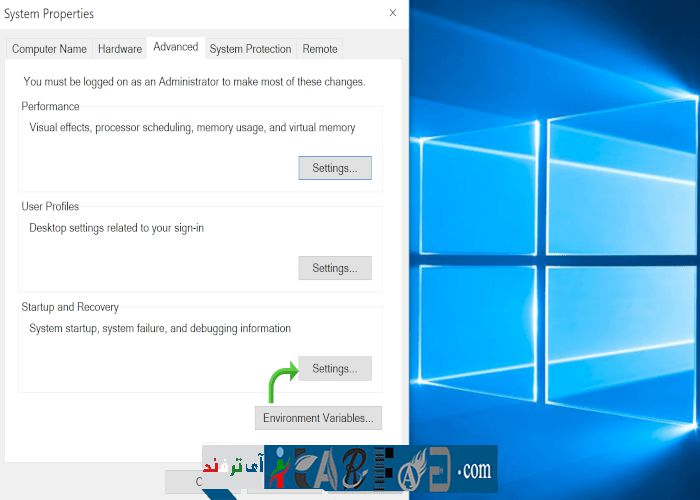Click the .com text in watermark

[x=474, y=470]
